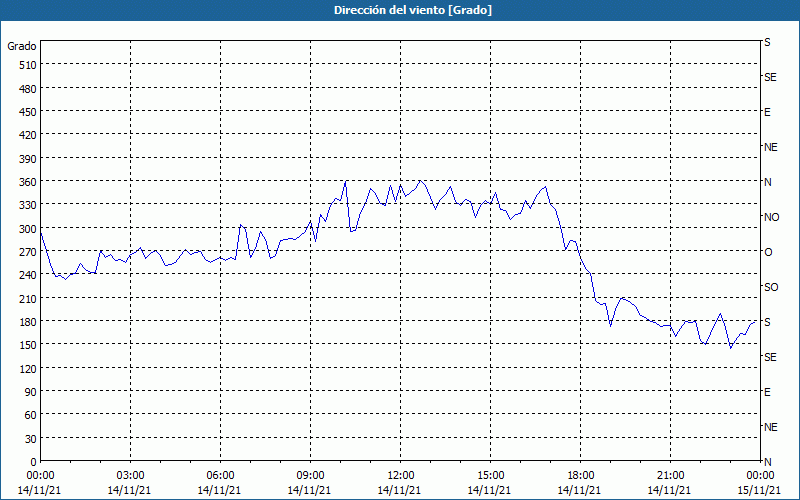Select the 300 y-axis value
800x500 pixels.
pyautogui.click(x=29, y=229)
